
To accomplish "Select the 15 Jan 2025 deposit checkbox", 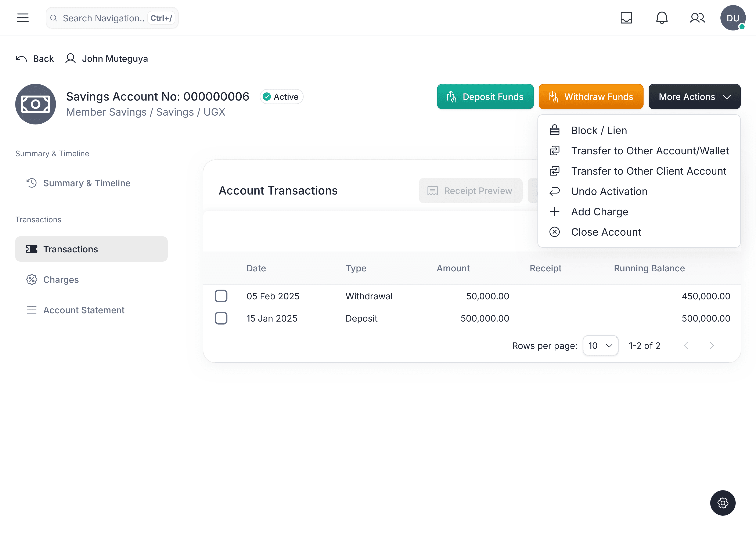I will click(221, 318).
